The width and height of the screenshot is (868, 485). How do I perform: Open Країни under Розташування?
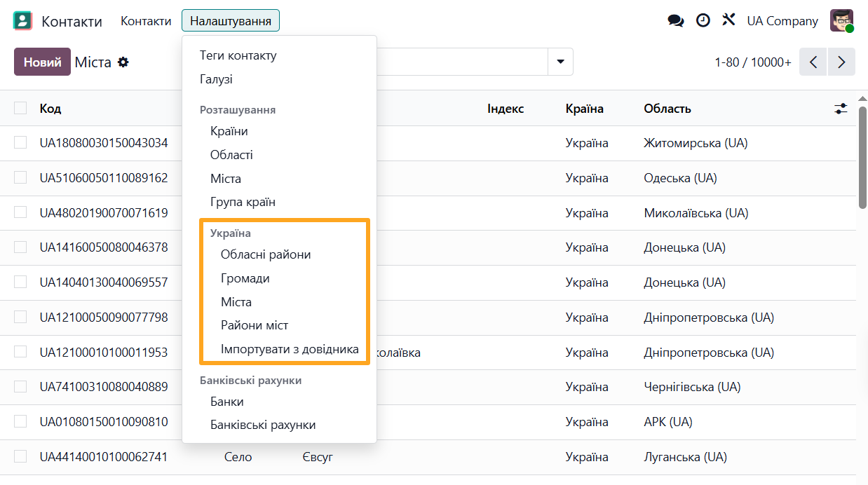pos(229,131)
